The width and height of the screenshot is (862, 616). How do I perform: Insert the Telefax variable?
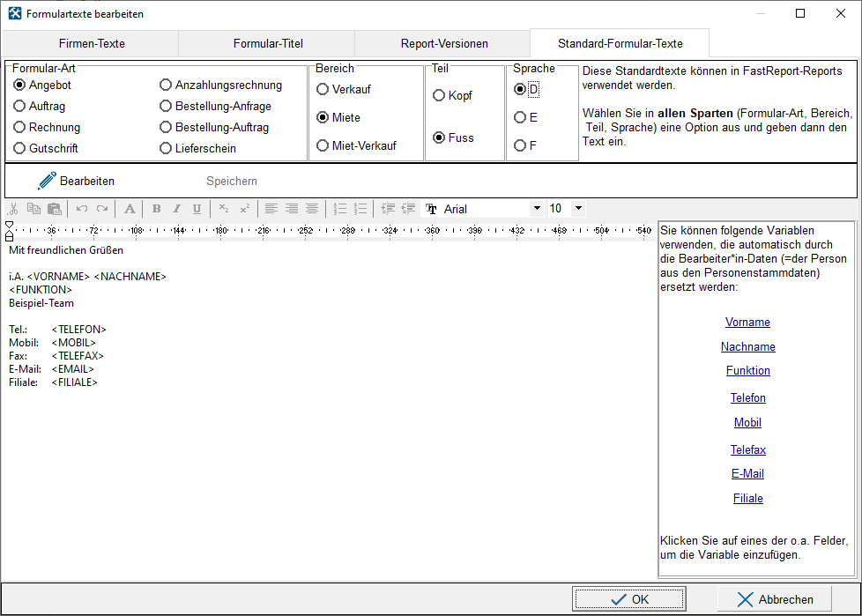pos(747,450)
